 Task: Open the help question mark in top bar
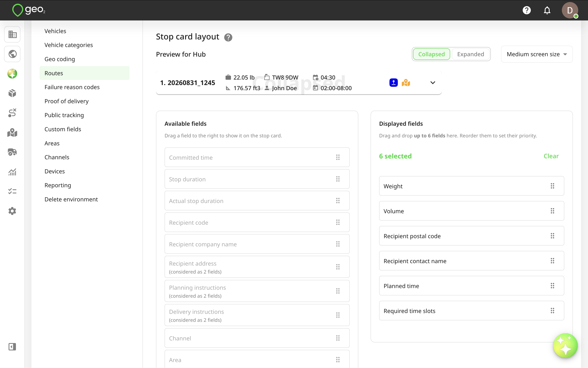[x=527, y=10]
